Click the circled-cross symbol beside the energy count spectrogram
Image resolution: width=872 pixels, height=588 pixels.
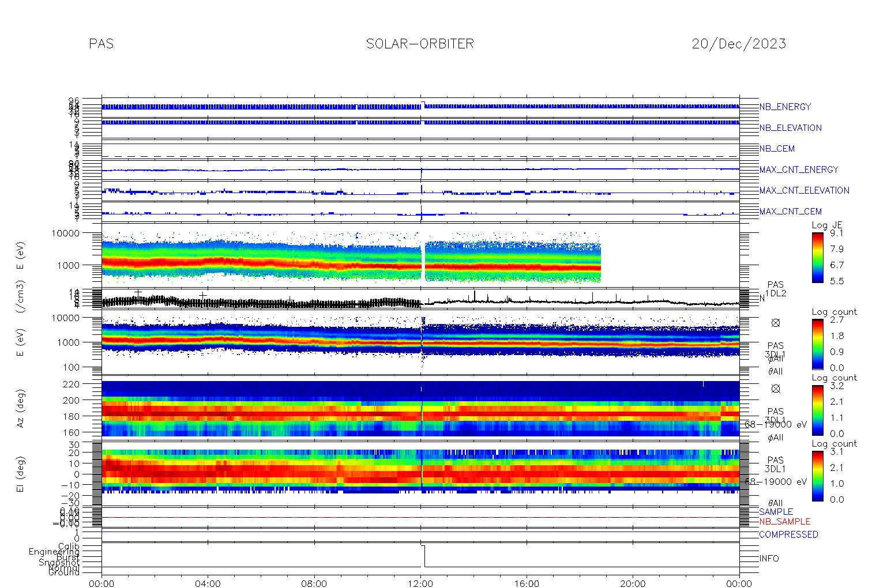click(x=775, y=323)
